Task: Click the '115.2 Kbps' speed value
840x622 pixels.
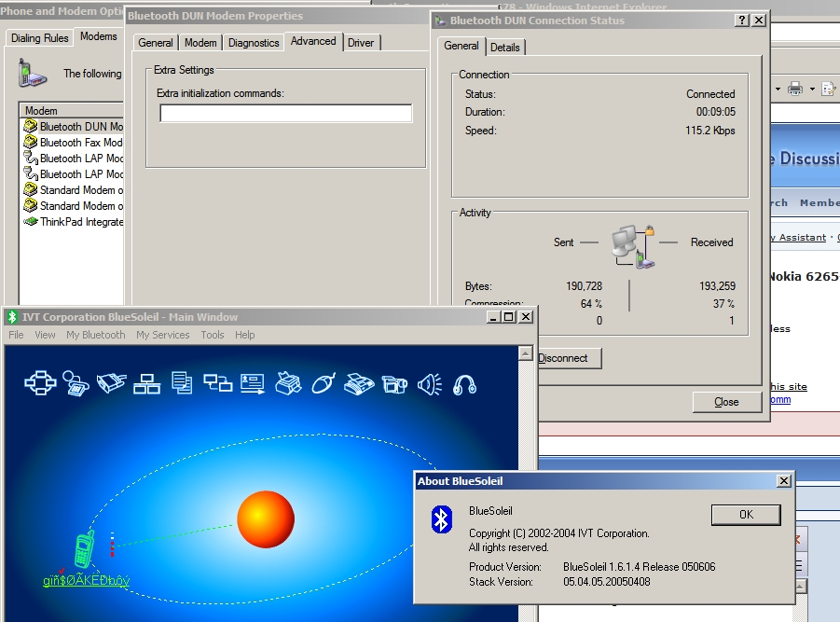Action: pos(709,131)
